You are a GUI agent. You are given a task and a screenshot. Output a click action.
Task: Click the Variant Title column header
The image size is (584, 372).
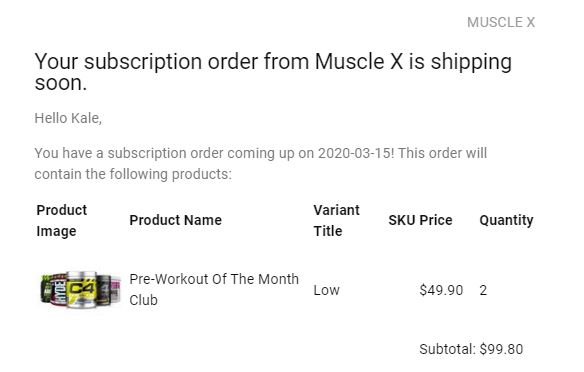[x=336, y=220]
